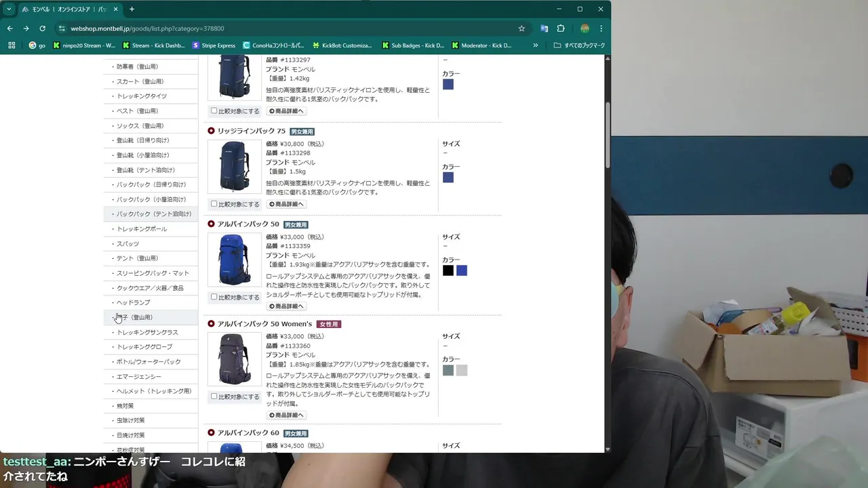Select navy swatch for リッジラインパック 75
This screenshot has height=488, width=868.
[448, 178]
